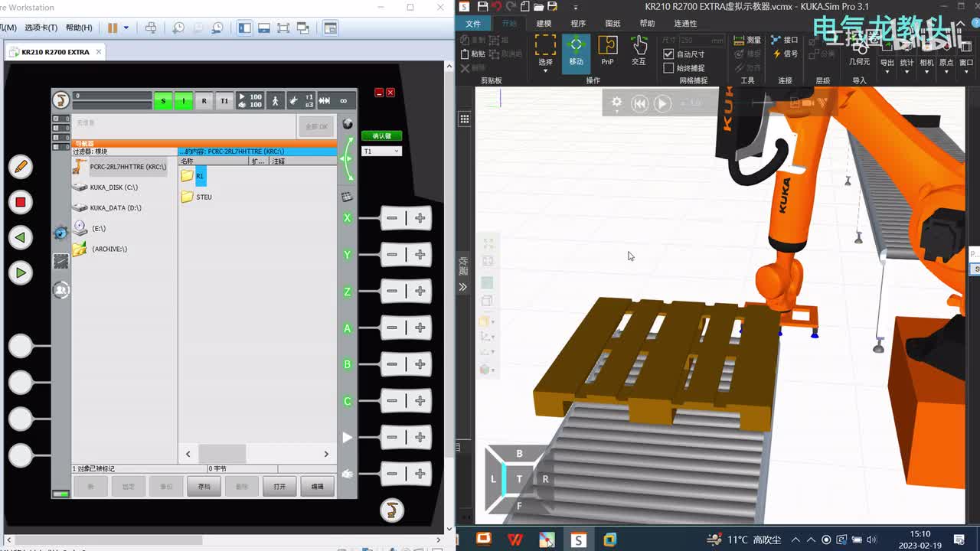Expand the Export (导出) dropdown
The width and height of the screenshot is (980, 551).
coord(887,72)
